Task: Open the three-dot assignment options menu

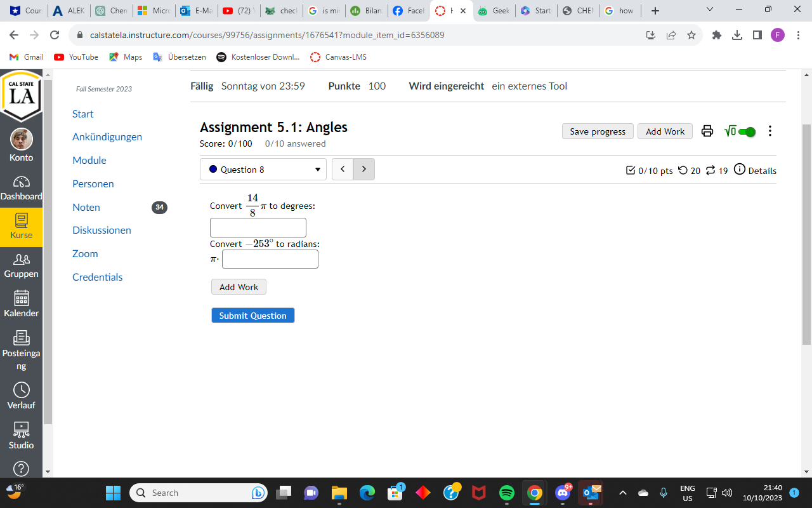Action: 770,131
